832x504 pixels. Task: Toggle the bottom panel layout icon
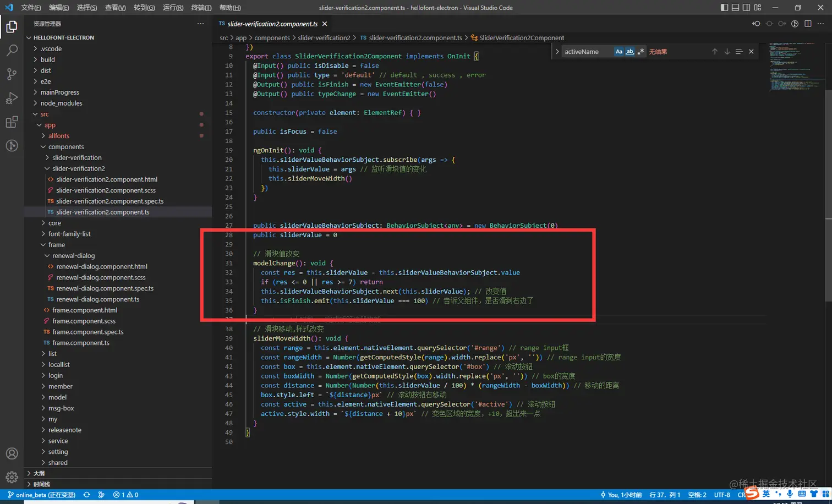735,8
